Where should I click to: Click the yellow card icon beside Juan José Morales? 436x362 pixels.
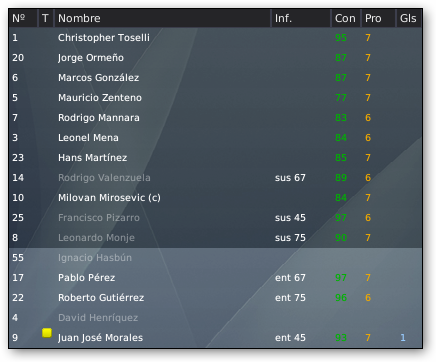[47, 333]
